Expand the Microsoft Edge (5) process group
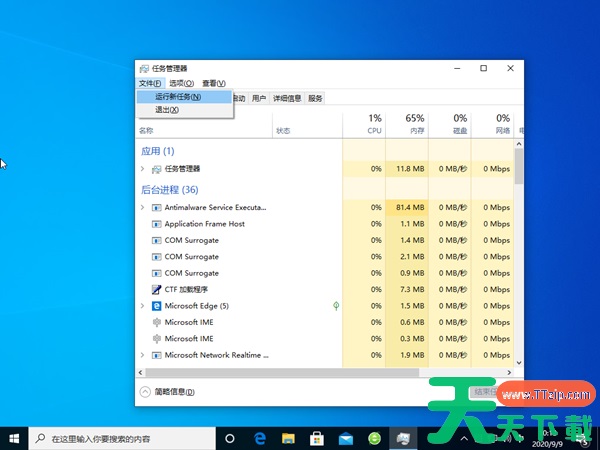 (x=143, y=306)
